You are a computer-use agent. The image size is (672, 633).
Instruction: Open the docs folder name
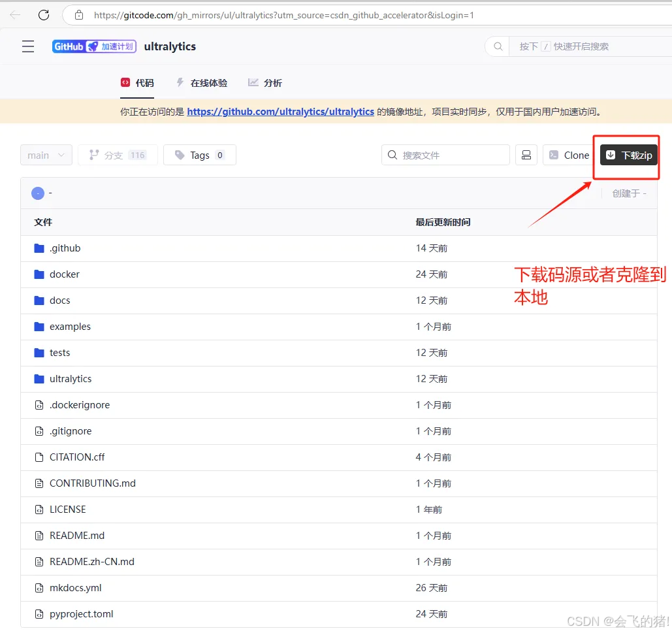60,300
